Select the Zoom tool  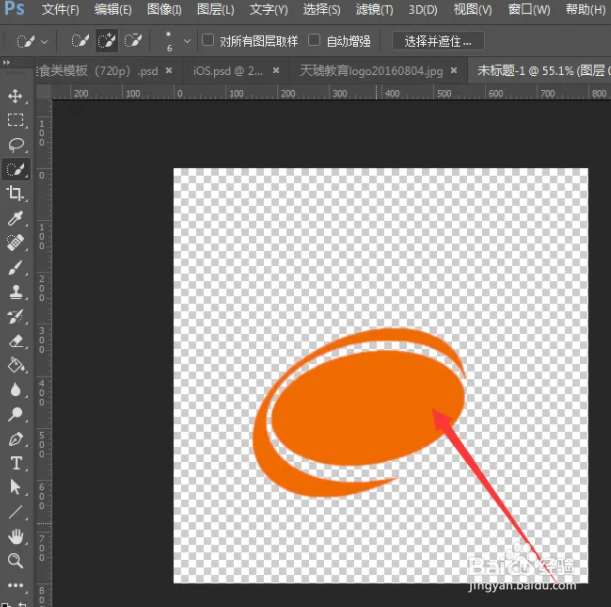[15, 561]
